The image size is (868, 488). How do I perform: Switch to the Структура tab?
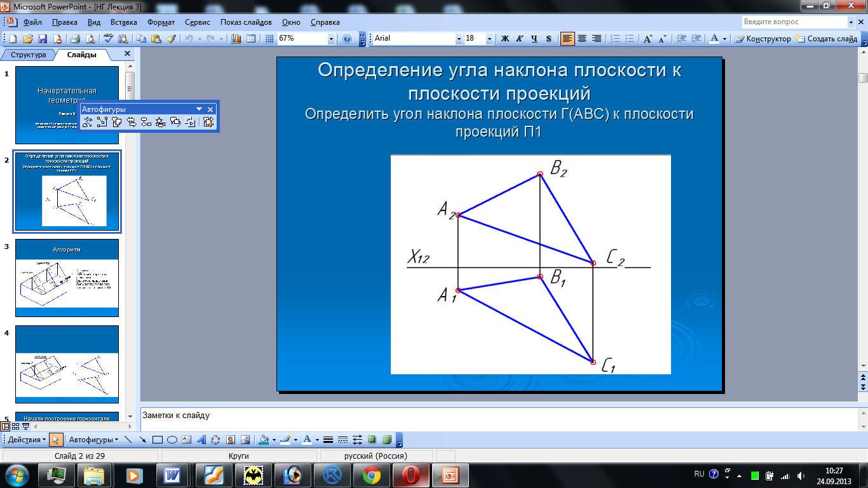28,55
